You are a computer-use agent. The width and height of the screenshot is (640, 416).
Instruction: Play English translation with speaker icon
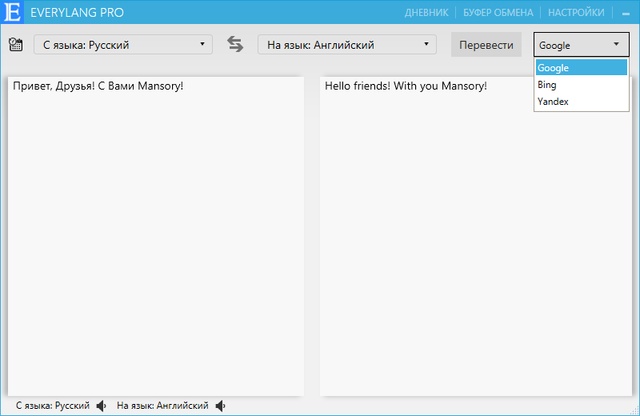pos(220,406)
